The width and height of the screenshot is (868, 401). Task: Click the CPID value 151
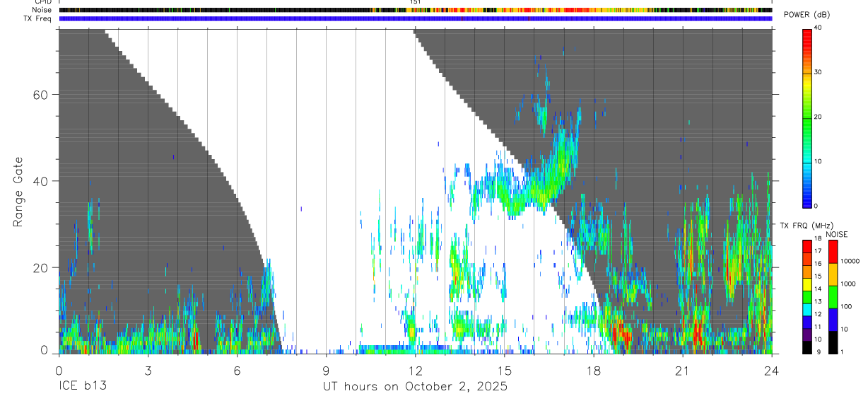[416, 2]
